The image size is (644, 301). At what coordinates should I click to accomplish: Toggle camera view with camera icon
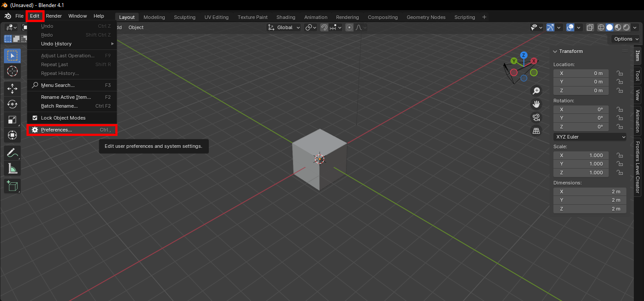(x=536, y=117)
